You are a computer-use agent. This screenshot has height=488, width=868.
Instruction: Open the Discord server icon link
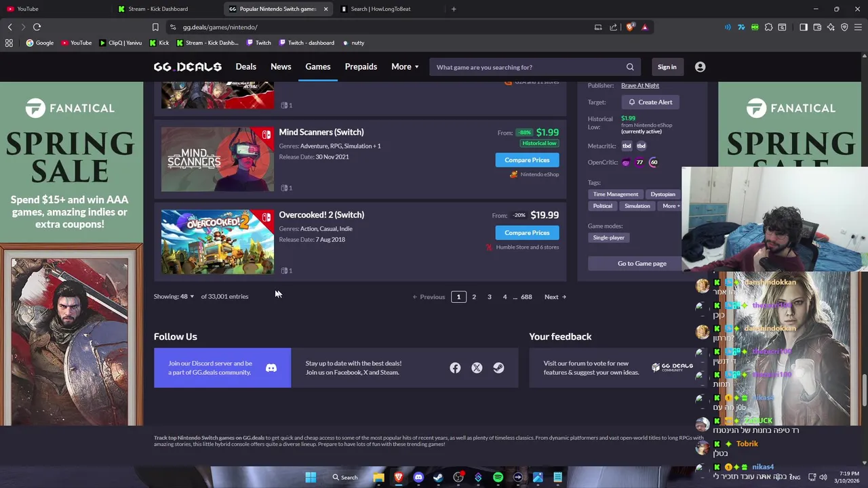(271, 368)
